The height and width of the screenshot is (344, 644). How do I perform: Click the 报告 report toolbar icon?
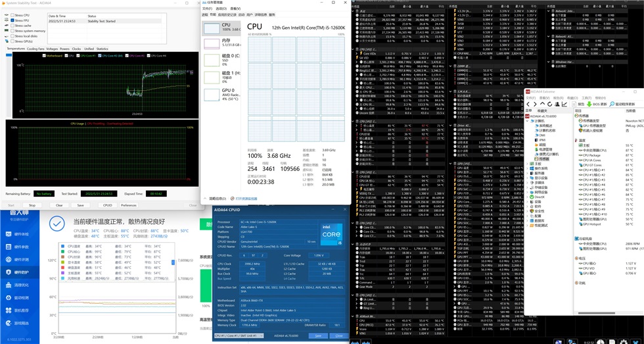(x=574, y=104)
